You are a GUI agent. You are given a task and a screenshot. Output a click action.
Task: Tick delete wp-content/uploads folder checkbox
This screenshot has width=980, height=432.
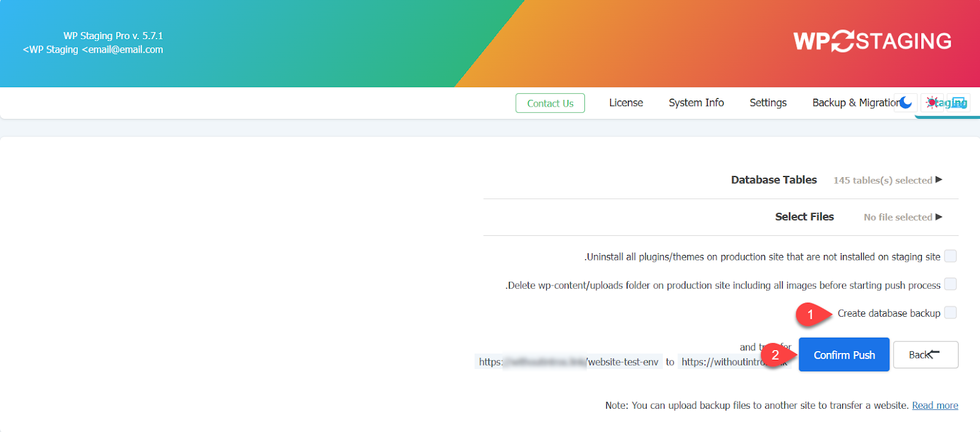pyautogui.click(x=950, y=284)
